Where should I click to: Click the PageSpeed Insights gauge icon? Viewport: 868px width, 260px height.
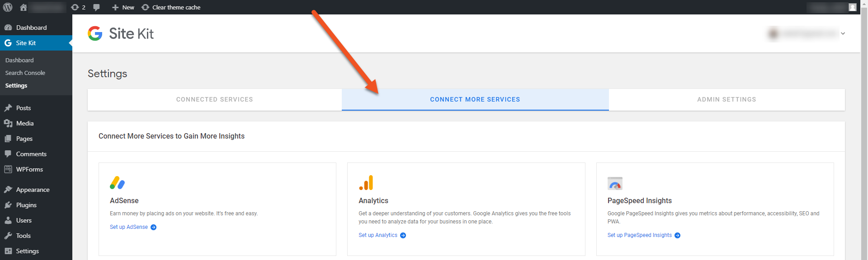point(615,184)
